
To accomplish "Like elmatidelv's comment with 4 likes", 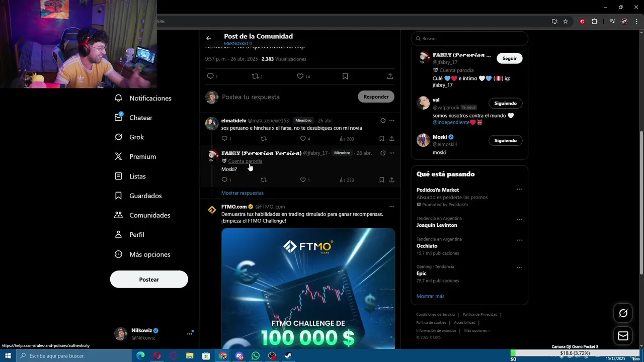I will [303, 139].
